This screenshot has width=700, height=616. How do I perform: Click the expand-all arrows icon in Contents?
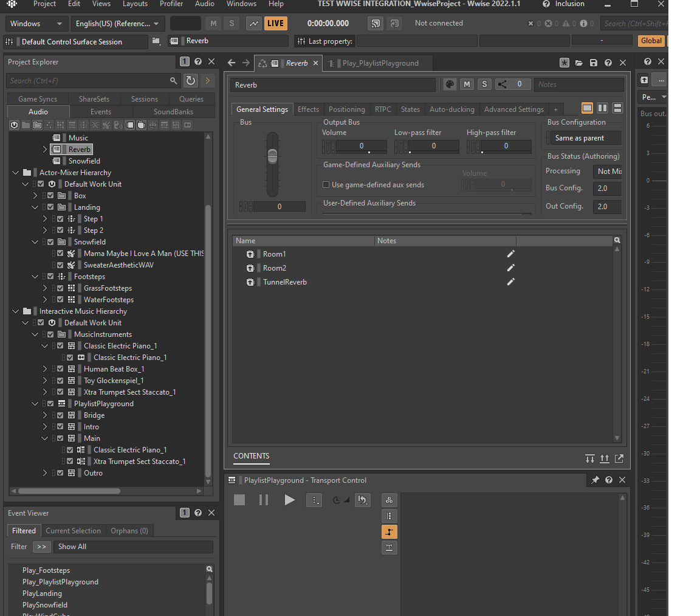[605, 459]
